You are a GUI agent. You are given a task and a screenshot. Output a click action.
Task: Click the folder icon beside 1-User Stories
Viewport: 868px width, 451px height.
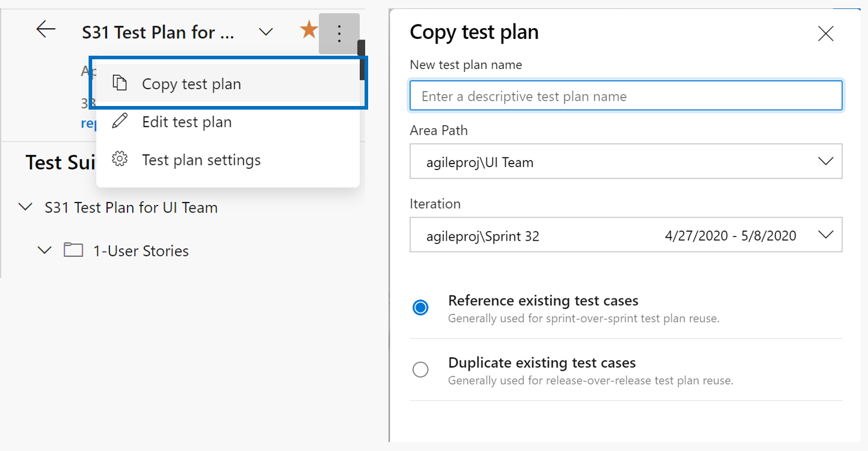[x=73, y=250]
